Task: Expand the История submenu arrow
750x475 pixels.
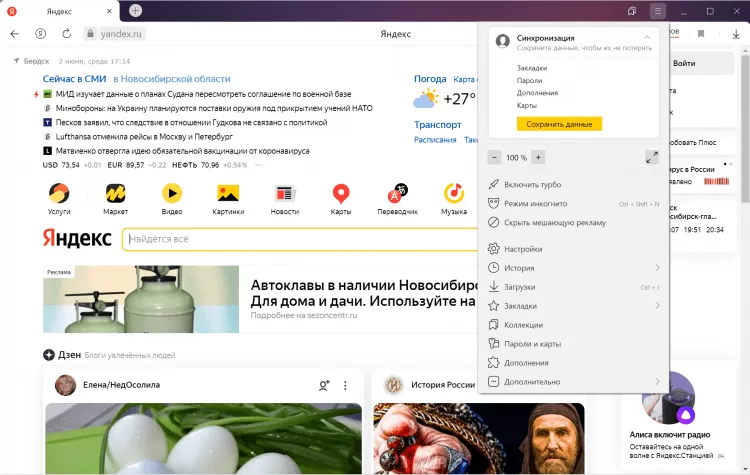Action: [657, 268]
